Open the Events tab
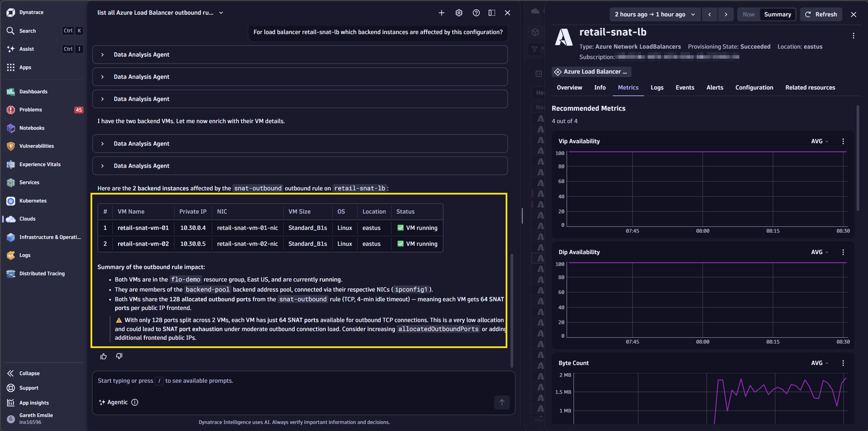The image size is (868, 431). pos(685,88)
